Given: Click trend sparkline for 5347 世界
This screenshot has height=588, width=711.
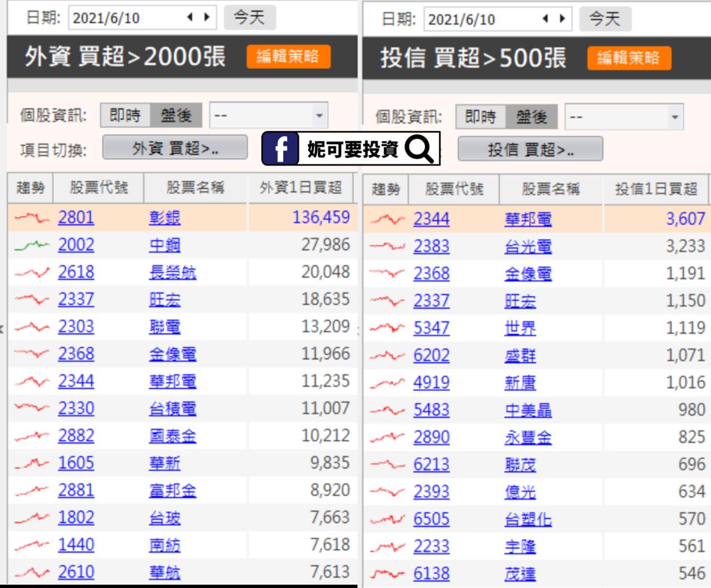Looking at the screenshot, I should pos(387,328).
